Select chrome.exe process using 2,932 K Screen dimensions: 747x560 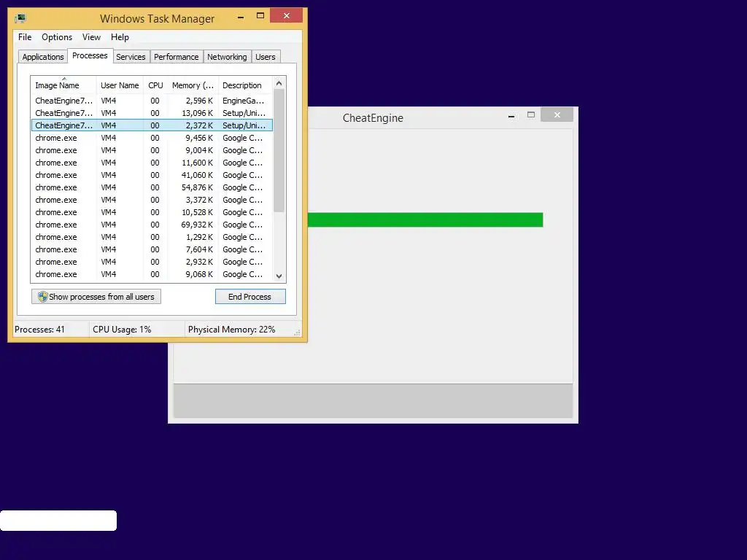click(152, 262)
